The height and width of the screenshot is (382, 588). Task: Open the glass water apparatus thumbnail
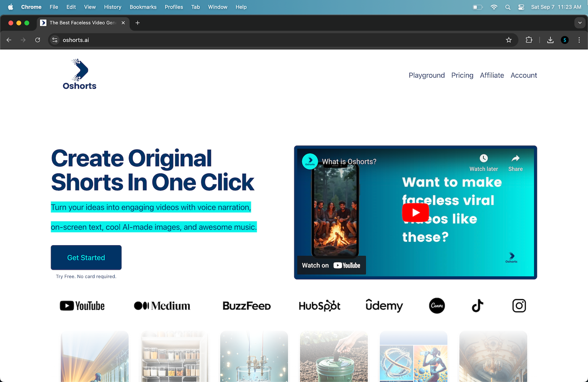254,356
